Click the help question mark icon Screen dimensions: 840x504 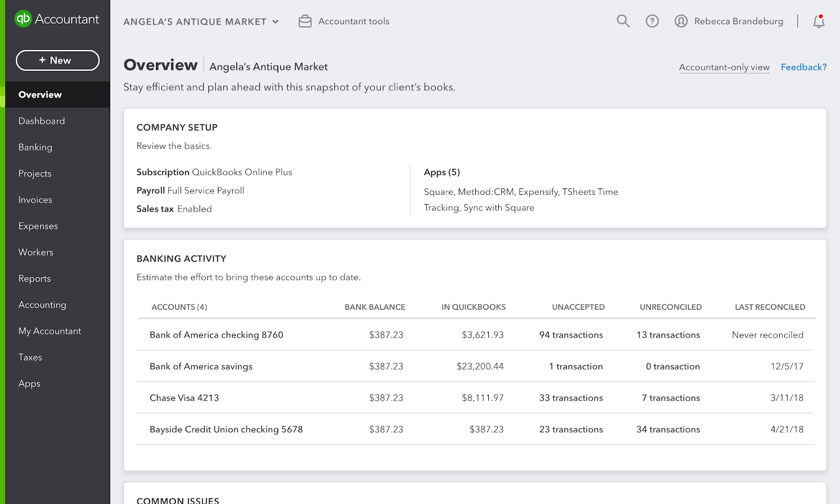tap(652, 21)
